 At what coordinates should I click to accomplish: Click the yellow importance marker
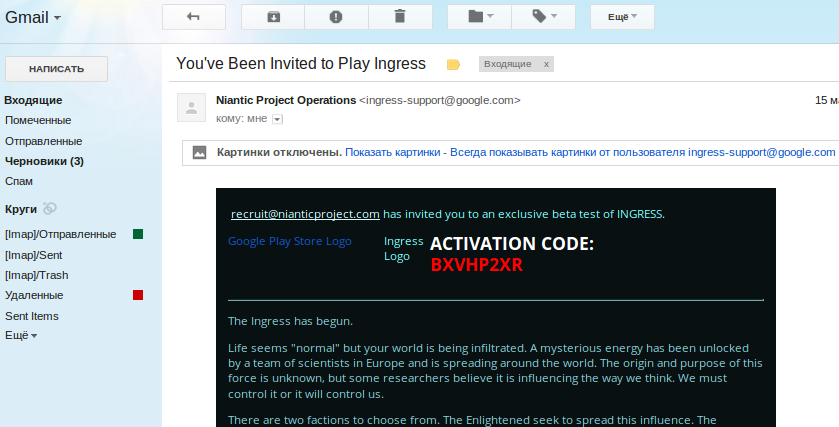click(453, 65)
